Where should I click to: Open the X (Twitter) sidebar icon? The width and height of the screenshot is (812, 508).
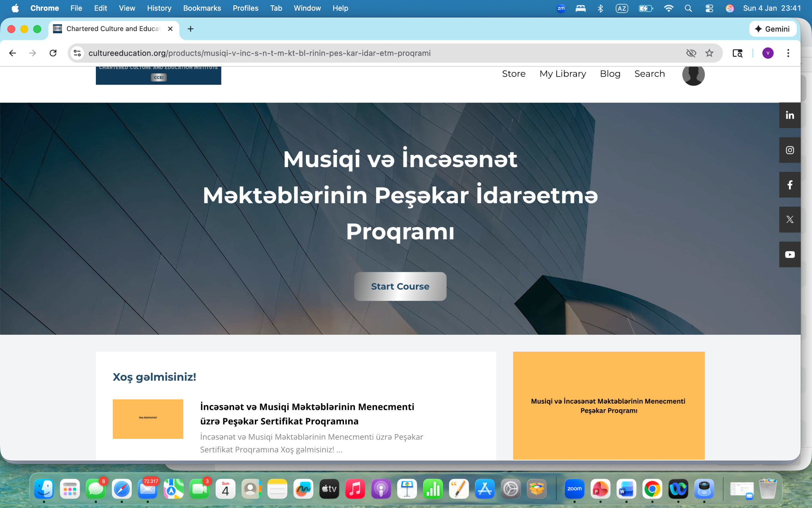click(x=789, y=219)
